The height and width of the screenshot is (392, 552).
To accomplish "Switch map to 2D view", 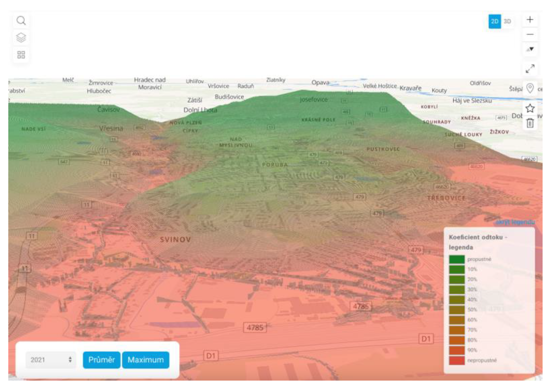I will point(494,21).
